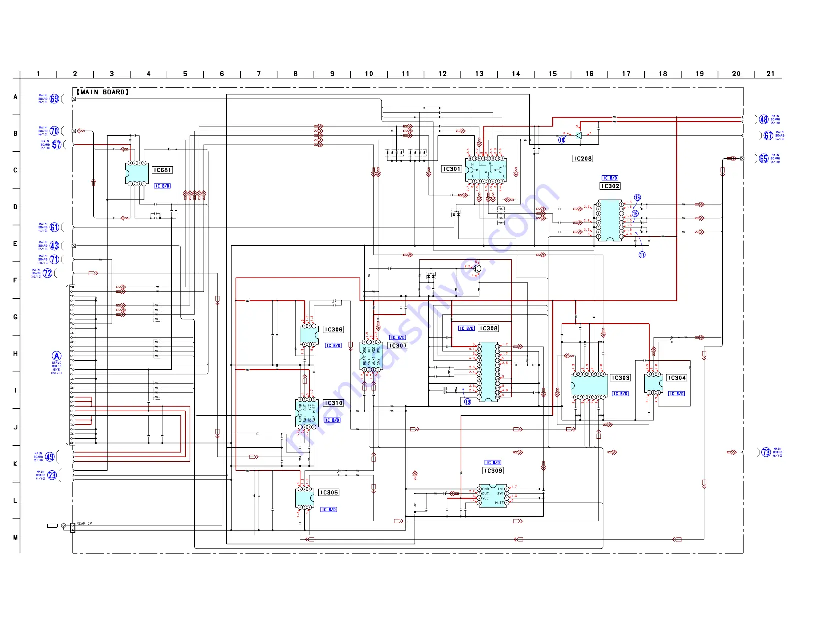Select the IC305 component label
The image size is (840, 632).
[x=329, y=493]
